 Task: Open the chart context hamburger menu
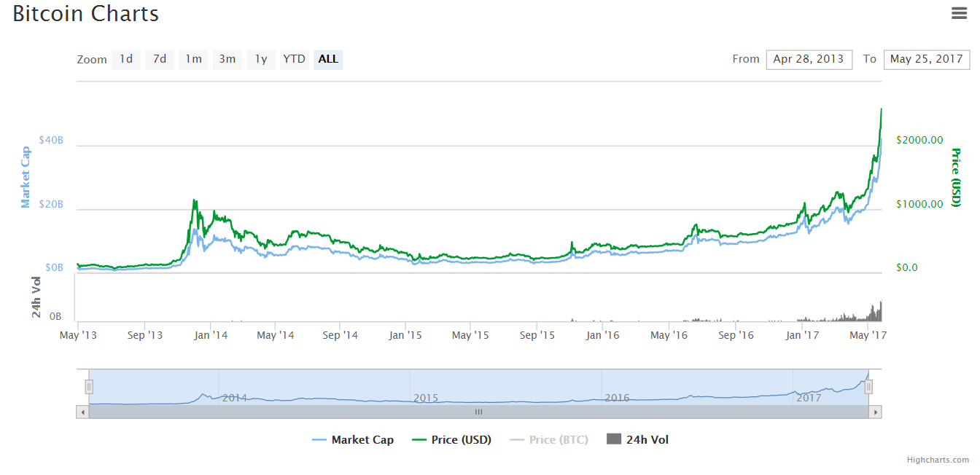point(959,12)
